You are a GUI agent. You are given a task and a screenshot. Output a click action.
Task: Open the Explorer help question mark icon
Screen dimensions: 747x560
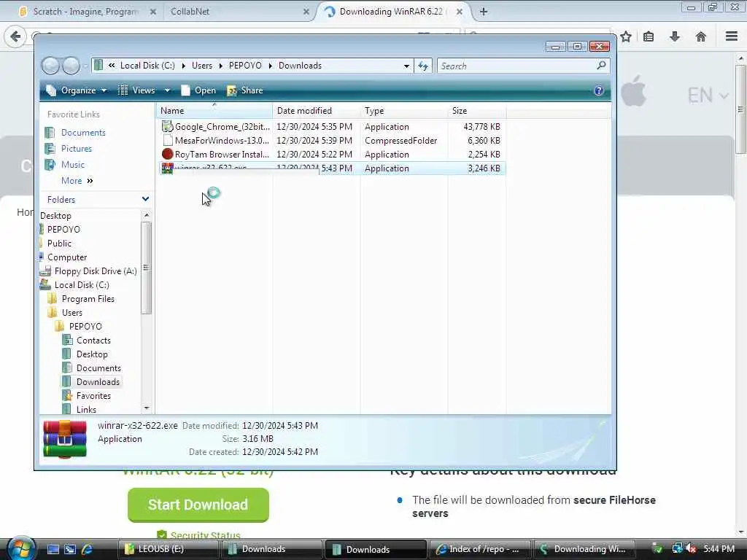[x=599, y=90]
